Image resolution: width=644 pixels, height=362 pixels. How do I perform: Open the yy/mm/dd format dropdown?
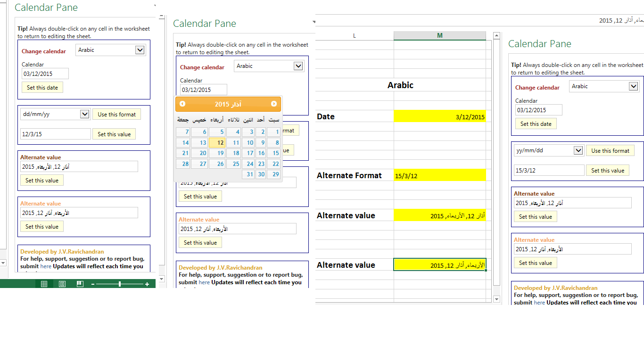pyautogui.click(x=578, y=150)
